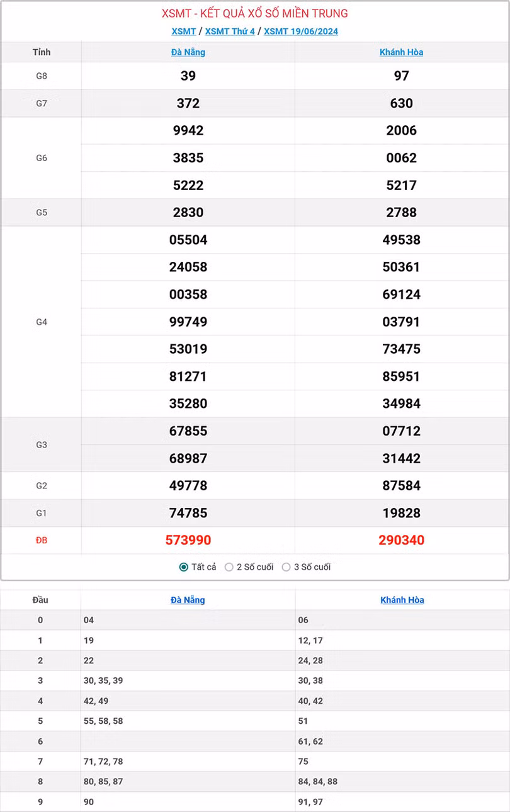Select the special prize 290340 for Khánh Hòa
The height and width of the screenshot is (812, 510).
[402, 540]
